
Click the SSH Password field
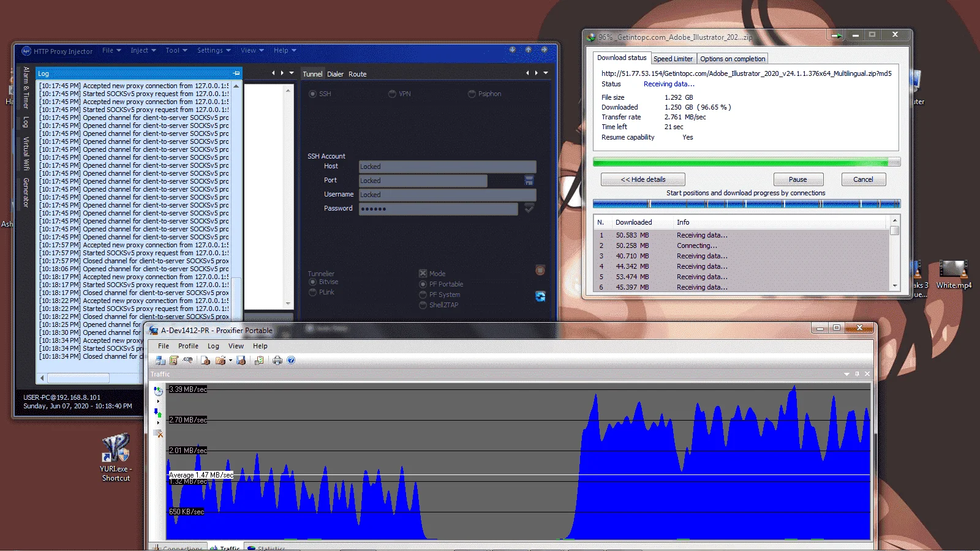click(438, 209)
